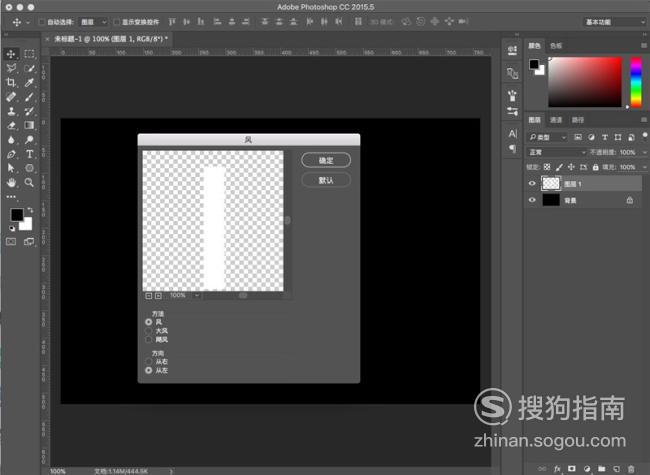Viewport: 650px width, 475px height.
Task: Select the Crop tool
Action: (11, 82)
